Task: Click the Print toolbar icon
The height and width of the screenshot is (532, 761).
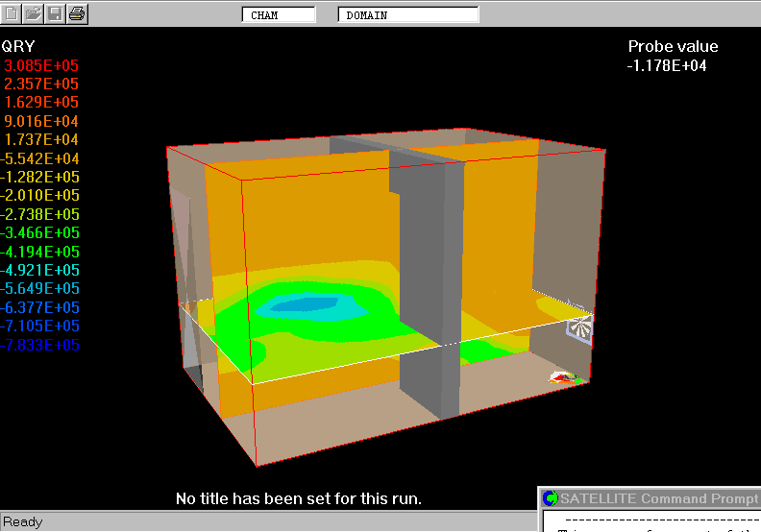Action: [77, 14]
